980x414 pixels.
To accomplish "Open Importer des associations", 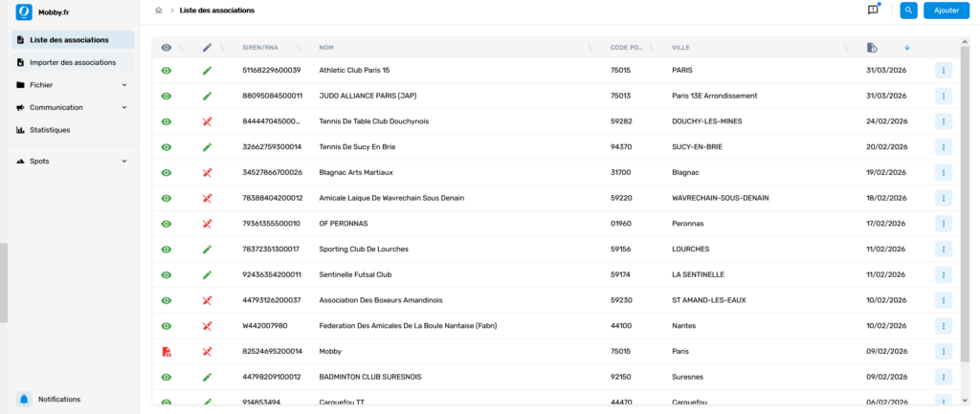I will [73, 62].
